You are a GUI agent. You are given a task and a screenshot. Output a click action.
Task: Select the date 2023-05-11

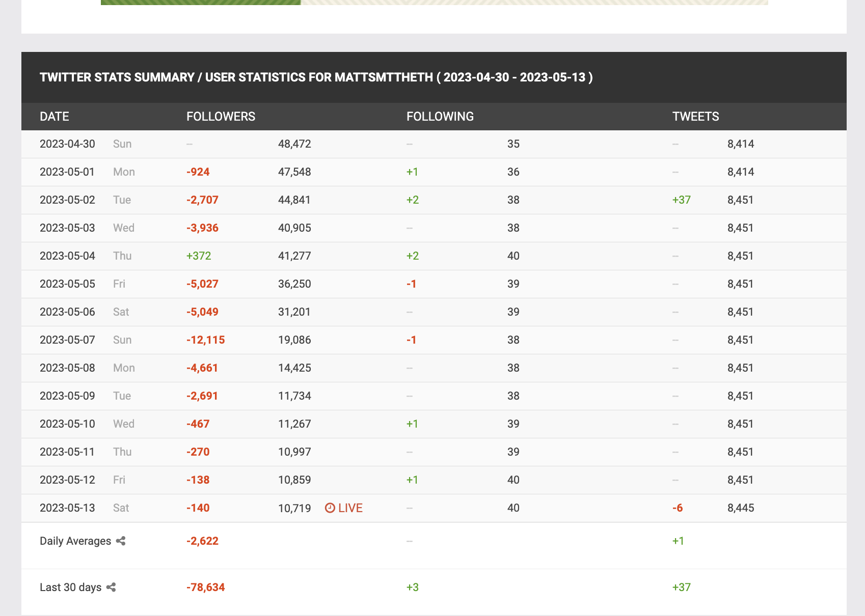pos(67,452)
